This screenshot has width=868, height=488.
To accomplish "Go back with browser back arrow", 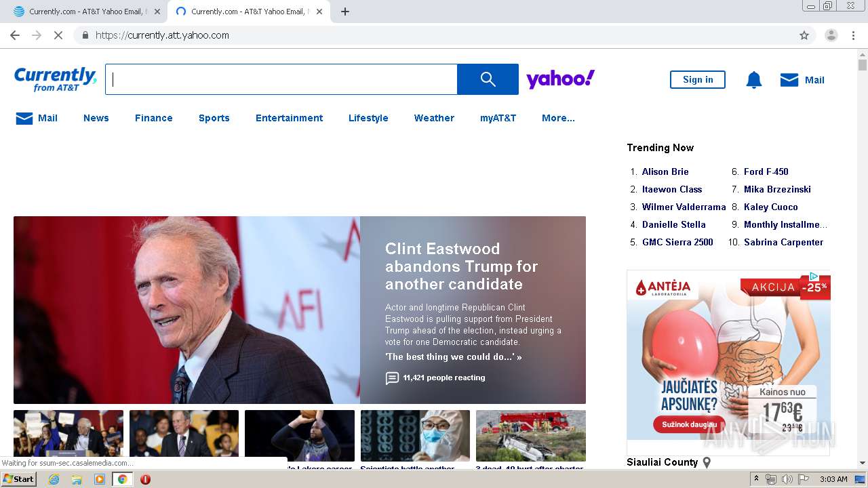I will tap(15, 35).
